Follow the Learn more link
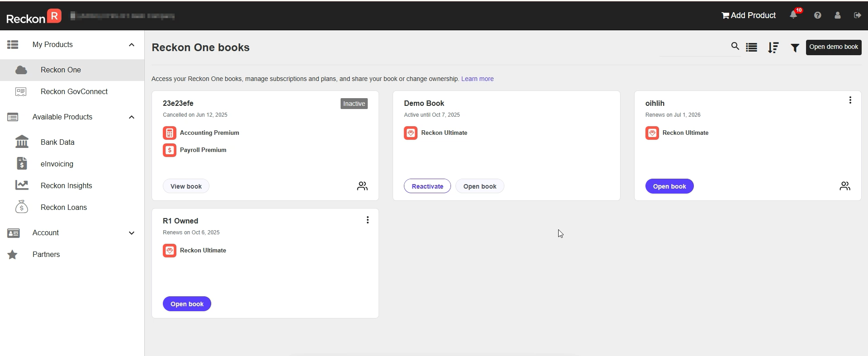The width and height of the screenshot is (868, 356). (x=477, y=79)
